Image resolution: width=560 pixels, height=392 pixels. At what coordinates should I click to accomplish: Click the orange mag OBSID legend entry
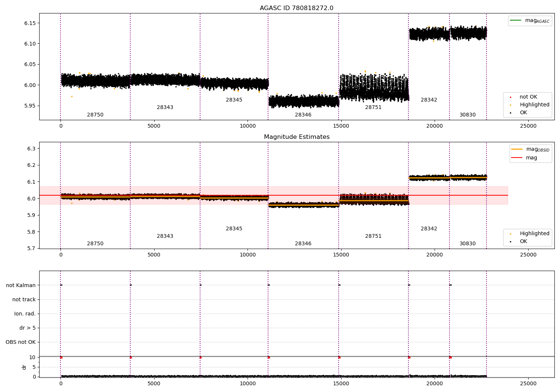[x=530, y=149]
